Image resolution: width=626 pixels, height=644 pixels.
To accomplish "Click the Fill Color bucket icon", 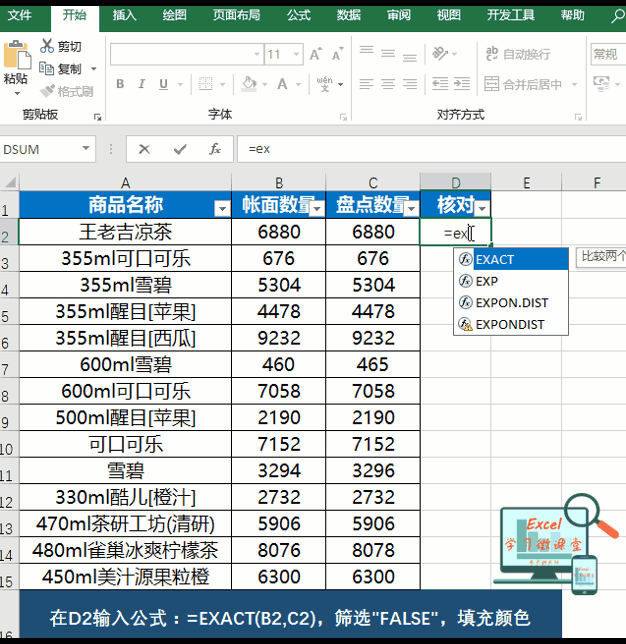I will (x=249, y=84).
